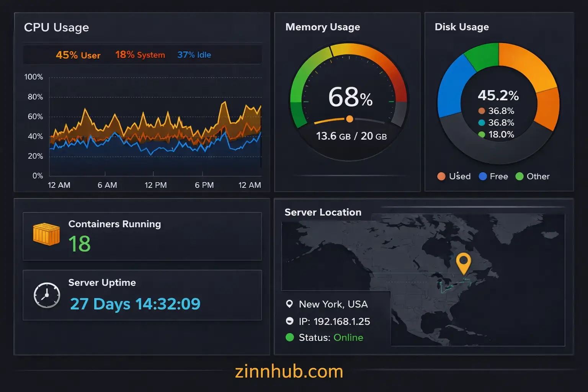Viewport: 588px width, 392px height.
Task: Select the 45% User CPU stat
Action: (x=78, y=55)
